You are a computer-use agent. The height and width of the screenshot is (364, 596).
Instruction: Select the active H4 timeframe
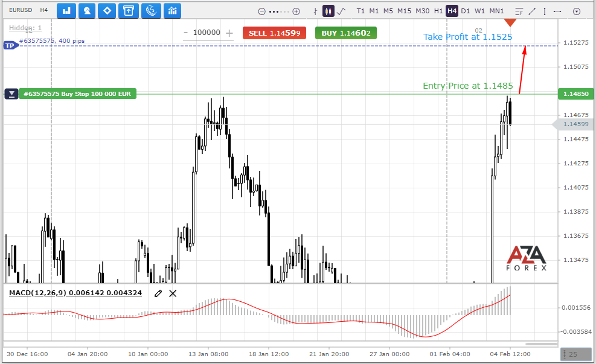tap(452, 11)
